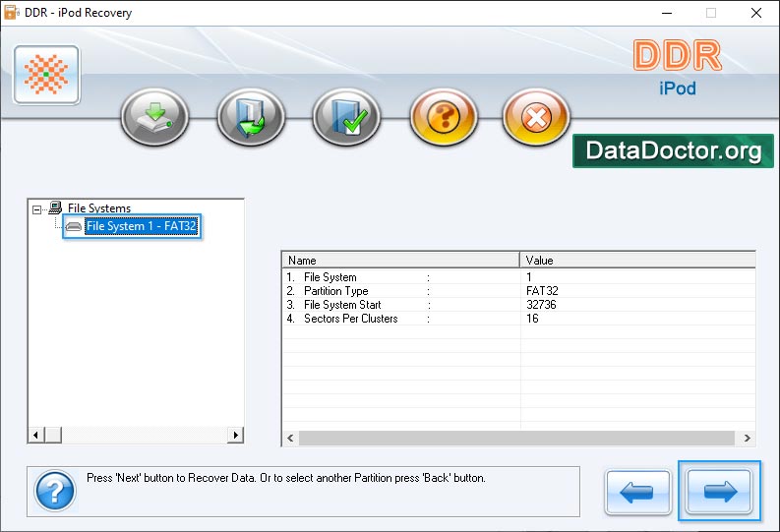The image size is (780, 532).
Task: Click the value 32736 in the table
Action: (541, 305)
